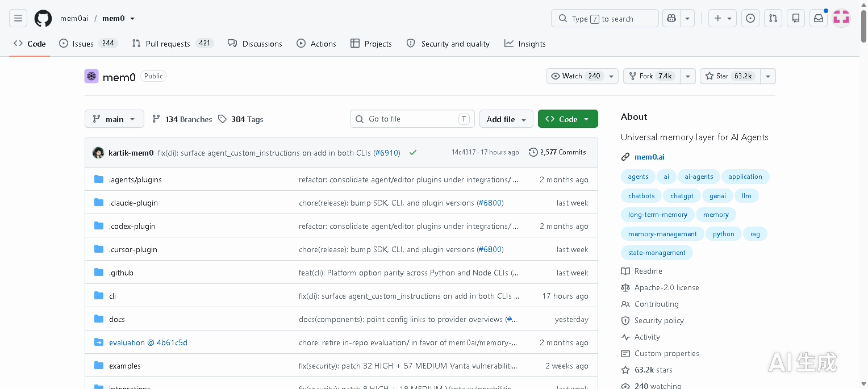
Task: Open the Issues tab
Action: pos(87,44)
